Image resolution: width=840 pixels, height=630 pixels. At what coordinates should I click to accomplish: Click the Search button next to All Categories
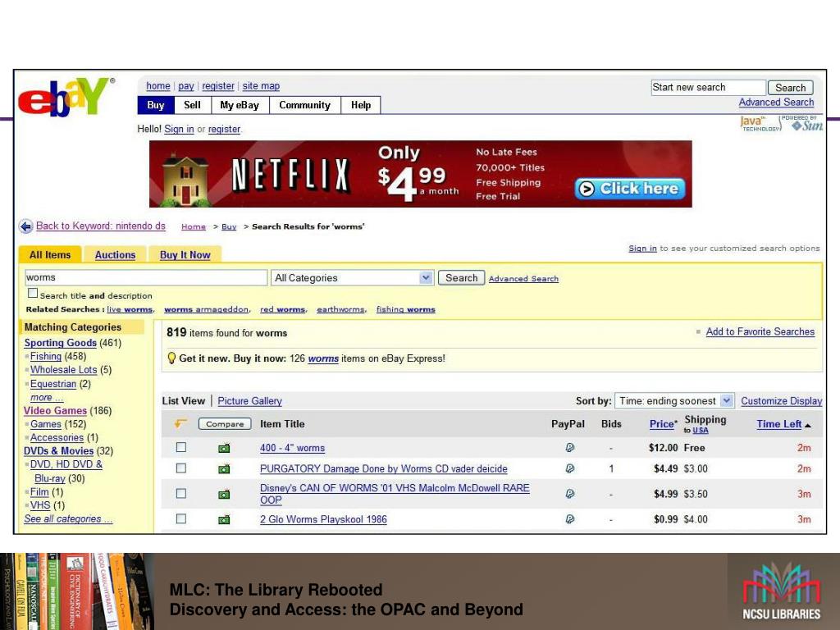[x=461, y=277]
